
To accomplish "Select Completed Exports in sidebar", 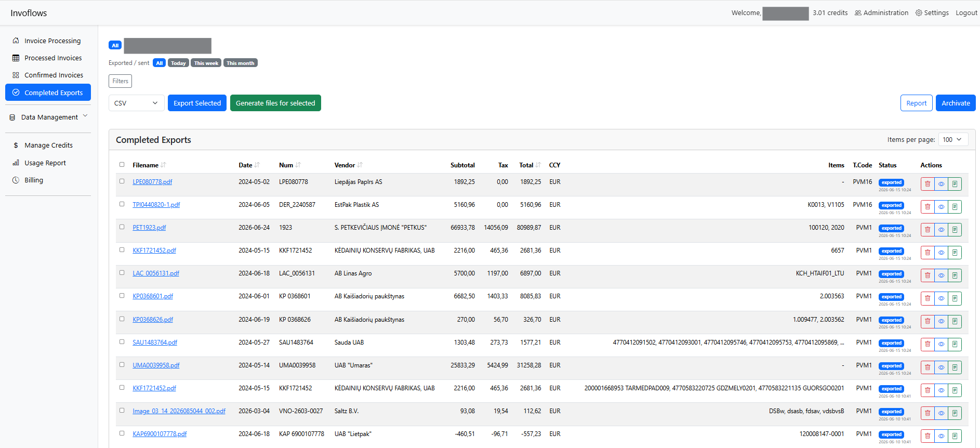I will pyautogui.click(x=48, y=93).
